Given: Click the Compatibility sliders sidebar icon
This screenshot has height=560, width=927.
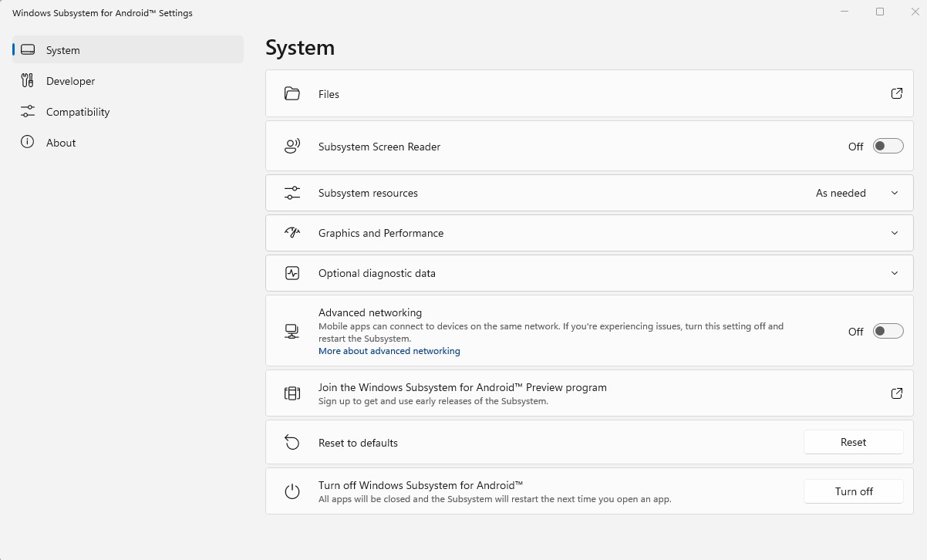Looking at the screenshot, I should pyautogui.click(x=28, y=112).
